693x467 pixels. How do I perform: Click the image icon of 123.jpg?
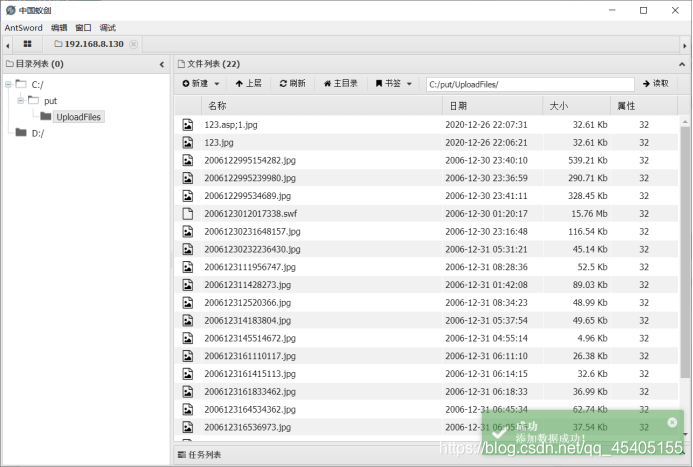click(x=188, y=142)
